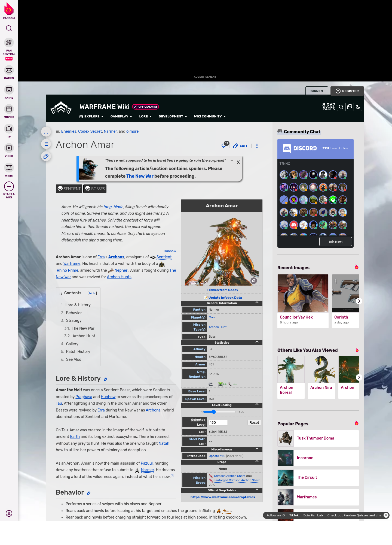Close the spoiler warning with X

[x=238, y=162]
